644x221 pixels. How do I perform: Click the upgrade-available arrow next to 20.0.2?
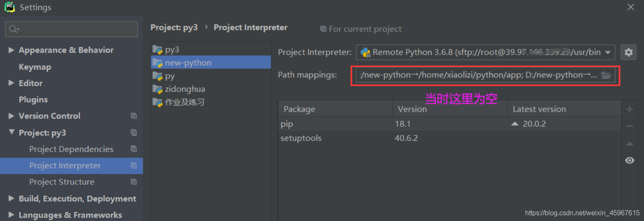click(x=515, y=124)
